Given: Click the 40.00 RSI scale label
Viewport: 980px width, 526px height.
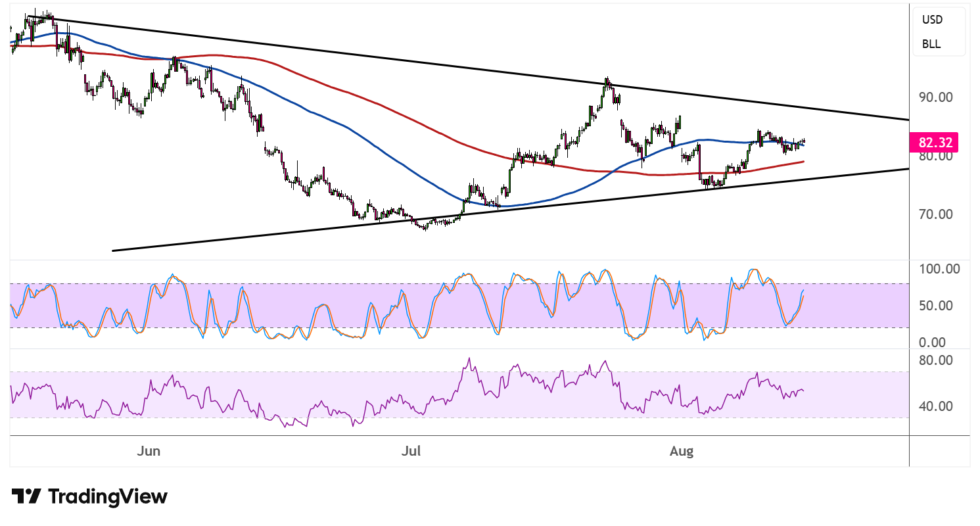Looking at the screenshot, I should pos(936,406).
